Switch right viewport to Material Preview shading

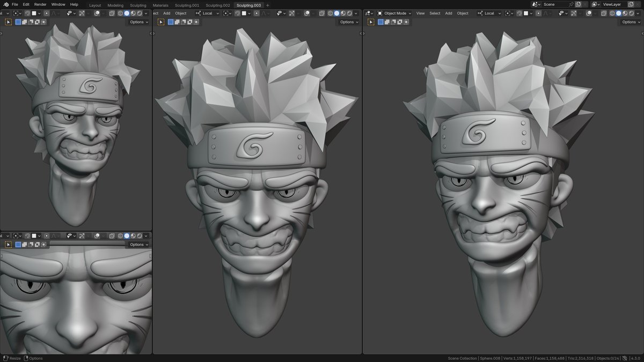[x=625, y=13]
